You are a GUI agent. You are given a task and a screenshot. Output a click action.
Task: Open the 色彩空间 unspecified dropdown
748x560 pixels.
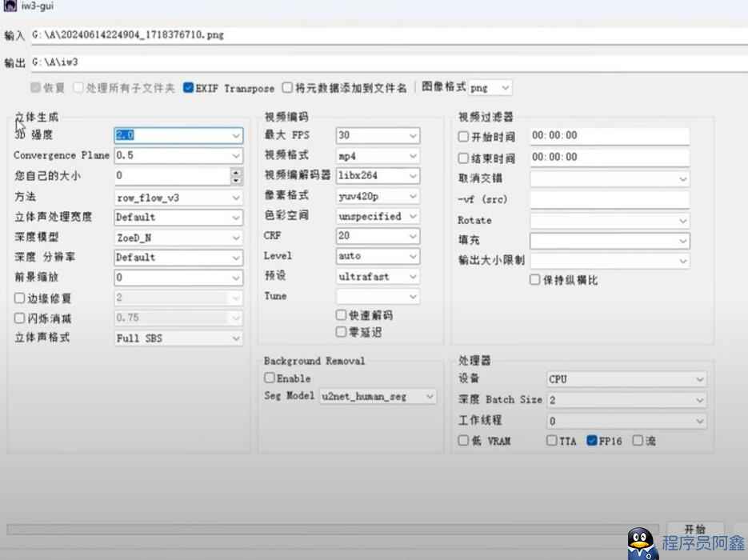(x=378, y=216)
